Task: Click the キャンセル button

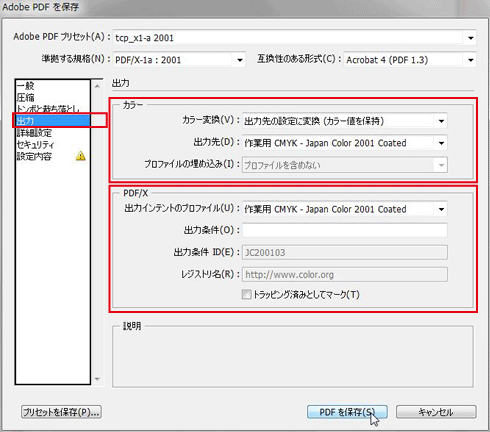Action: (x=436, y=412)
